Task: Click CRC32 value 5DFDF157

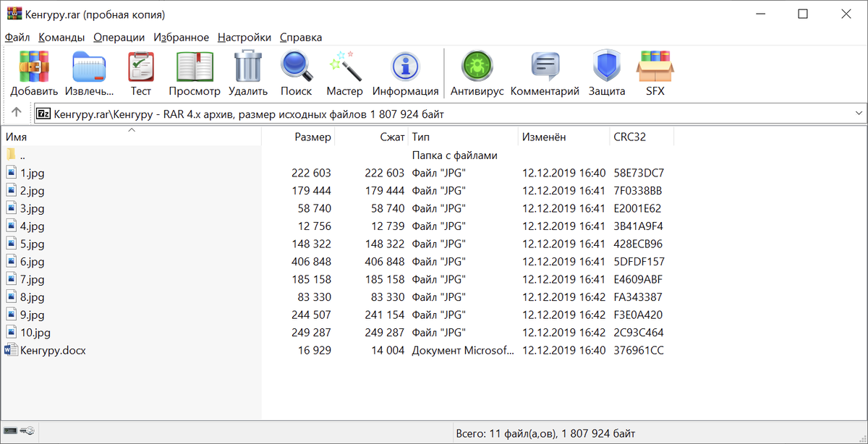Action: 639,262
